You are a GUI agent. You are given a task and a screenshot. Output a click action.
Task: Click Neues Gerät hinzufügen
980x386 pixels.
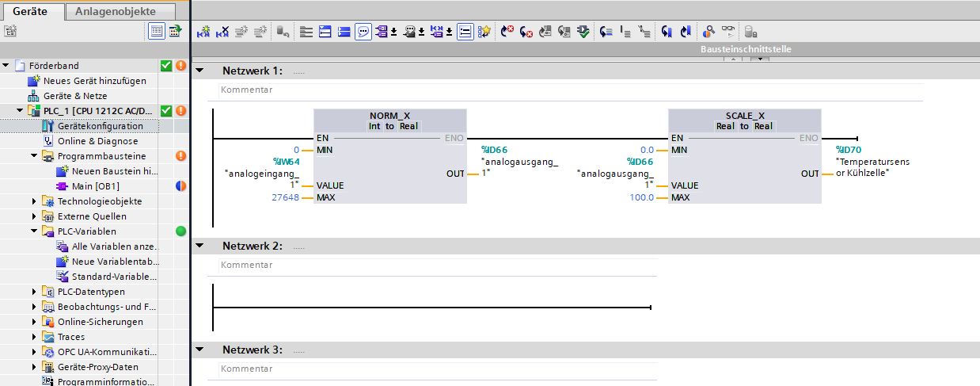[x=94, y=81]
